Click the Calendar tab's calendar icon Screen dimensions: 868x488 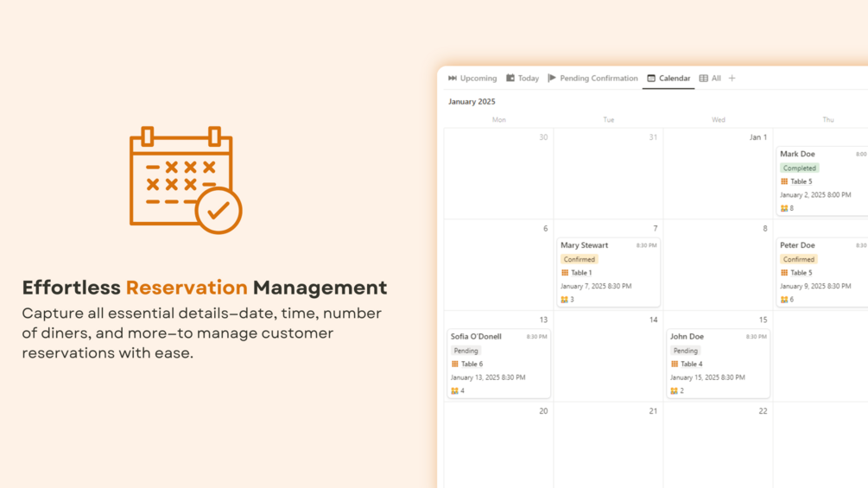pos(651,78)
